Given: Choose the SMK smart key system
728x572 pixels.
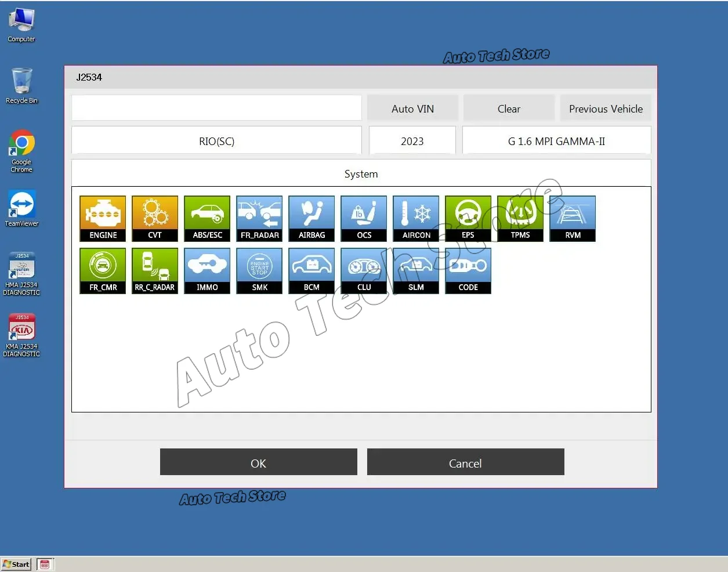Looking at the screenshot, I should (259, 270).
